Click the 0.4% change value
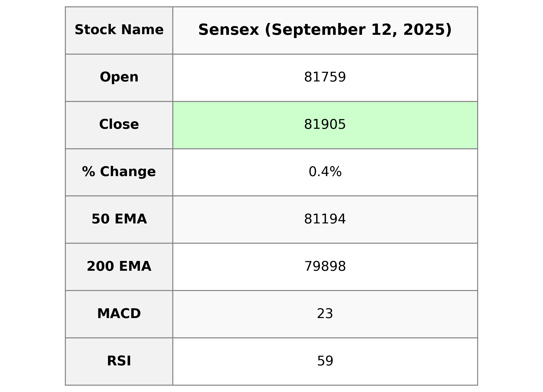Viewport: 543px width, 392px height. point(325,172)
